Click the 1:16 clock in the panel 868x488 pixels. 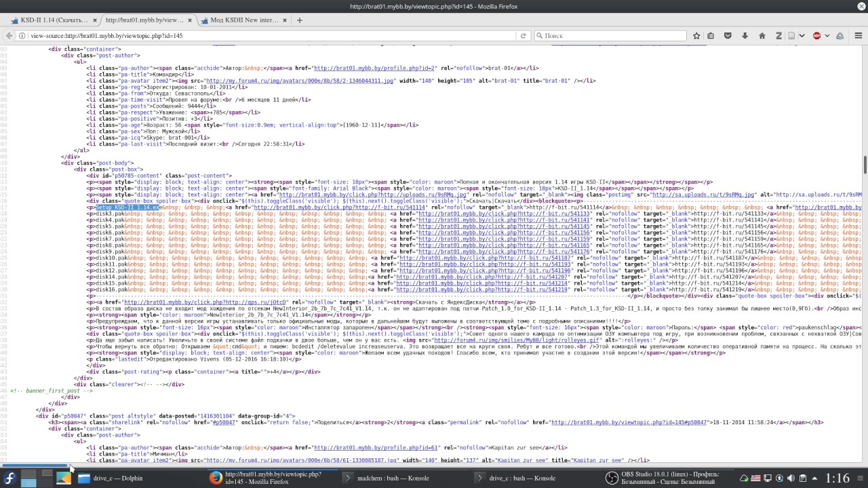coord(837,479)
